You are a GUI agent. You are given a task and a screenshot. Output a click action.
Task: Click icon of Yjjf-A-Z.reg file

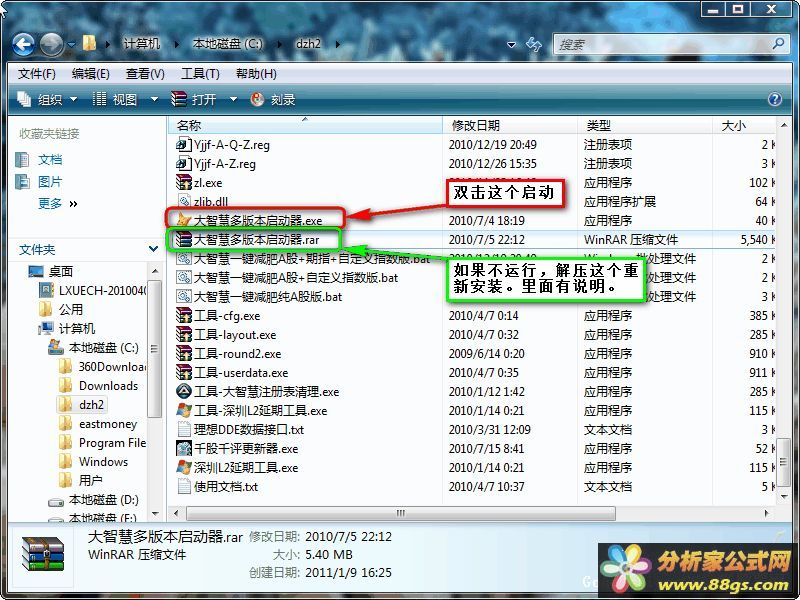(x=183, y=164)
